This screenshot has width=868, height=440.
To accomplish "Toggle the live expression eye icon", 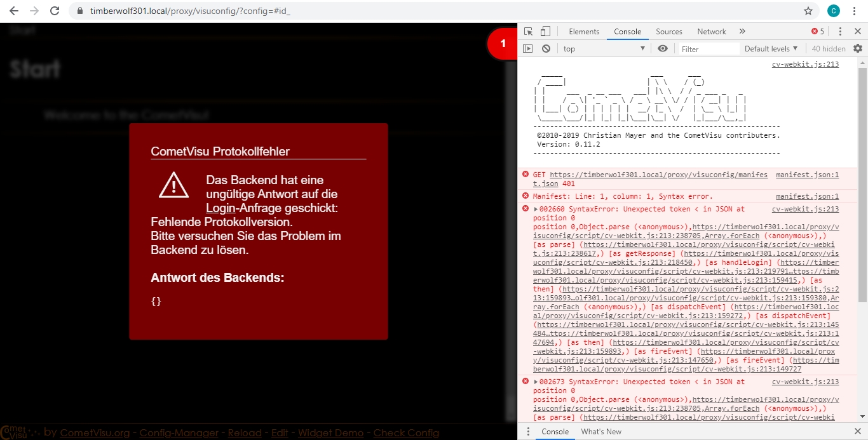I will pos(663,49).
